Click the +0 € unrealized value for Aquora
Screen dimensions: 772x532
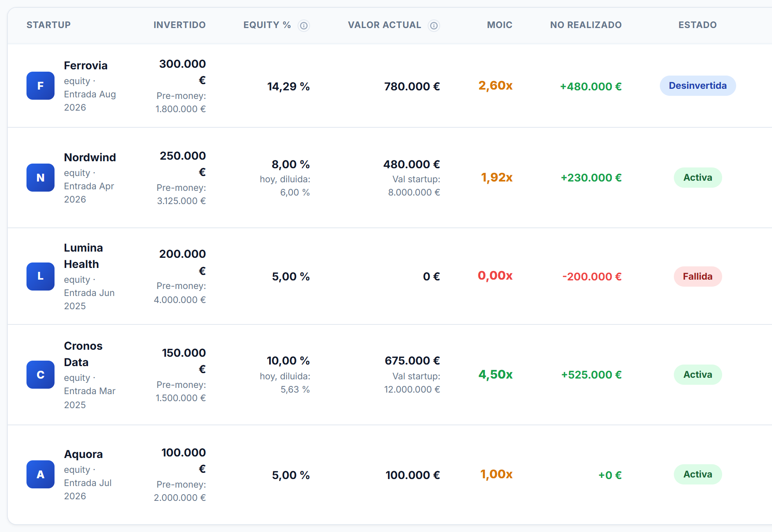[x=610, y=475]
